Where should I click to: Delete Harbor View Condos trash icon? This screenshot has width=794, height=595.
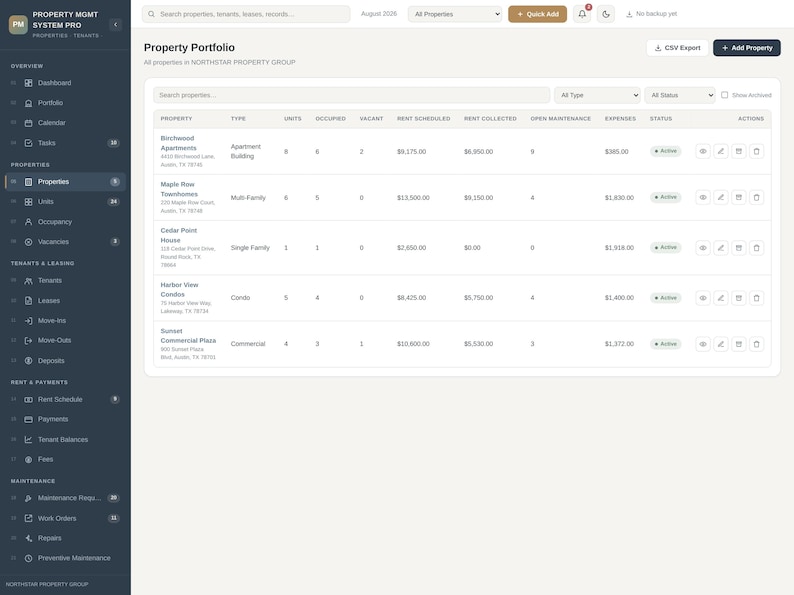point(757,298)
